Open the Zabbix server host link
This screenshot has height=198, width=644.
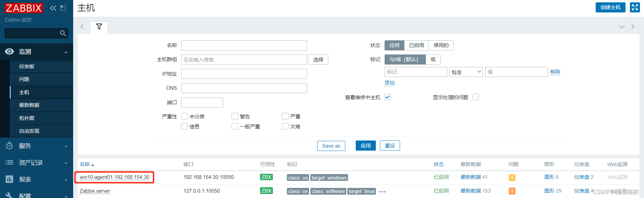[95, 191]
